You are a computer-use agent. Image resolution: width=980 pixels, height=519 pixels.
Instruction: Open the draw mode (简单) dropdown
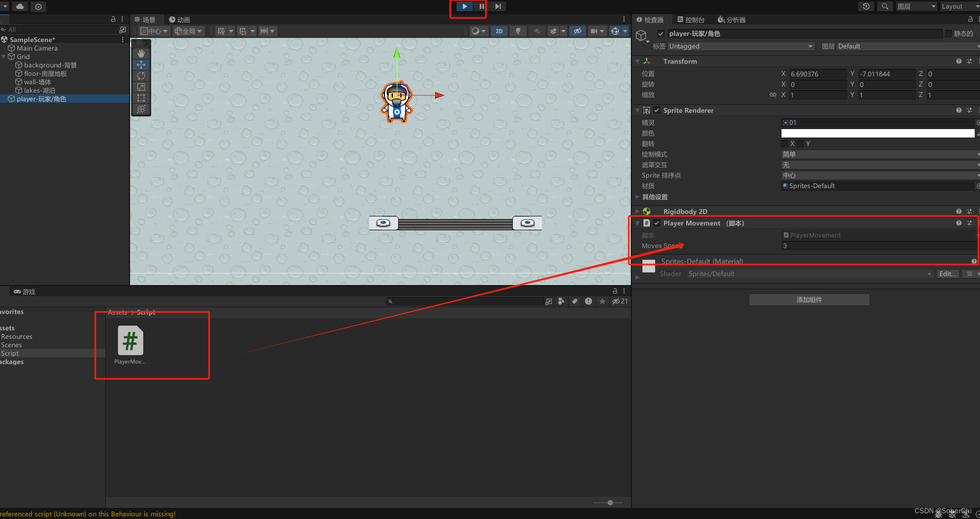[879, 154]
